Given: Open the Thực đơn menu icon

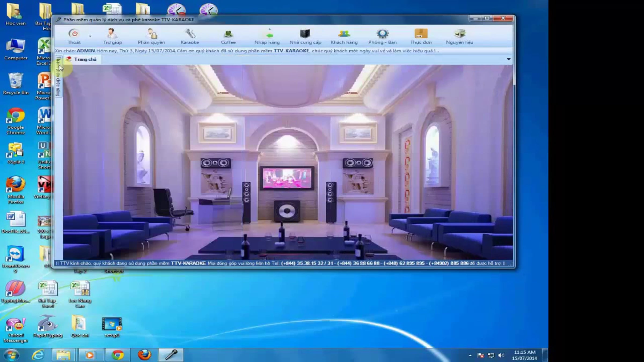Looking at the screenshot, I should 421,34.
